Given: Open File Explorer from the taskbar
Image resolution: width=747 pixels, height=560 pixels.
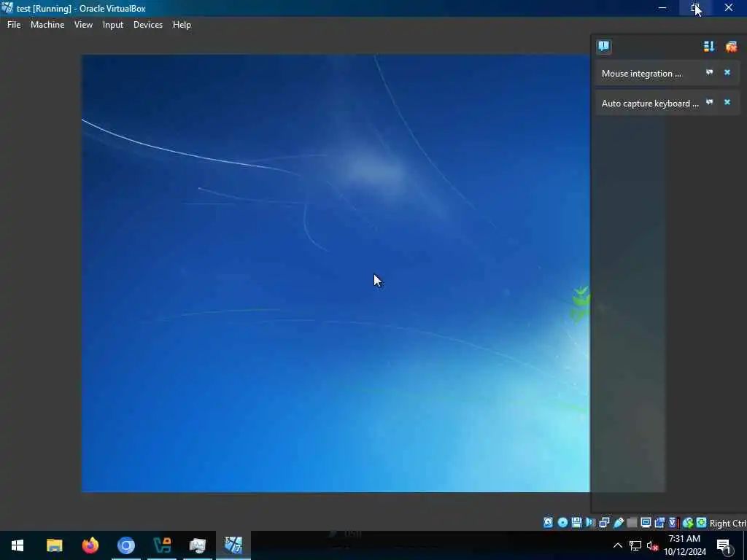Looking at the screenshot, I should [54, 545].
